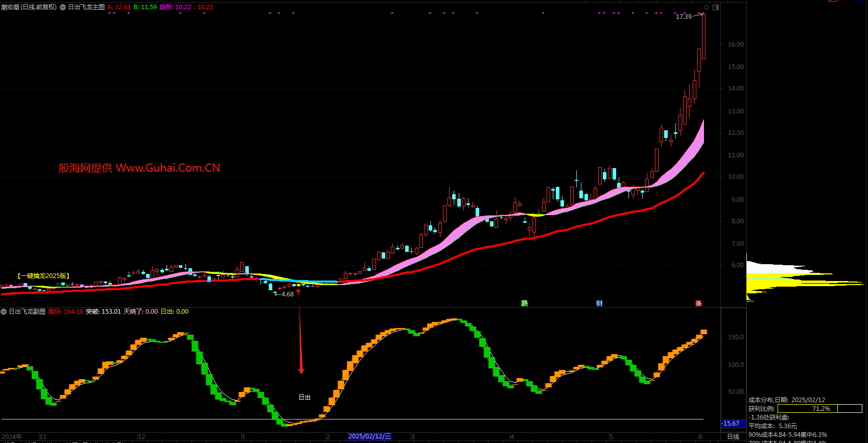
Task: Click the 平均成本: 5.36元 line
Action: coord(772,426)
